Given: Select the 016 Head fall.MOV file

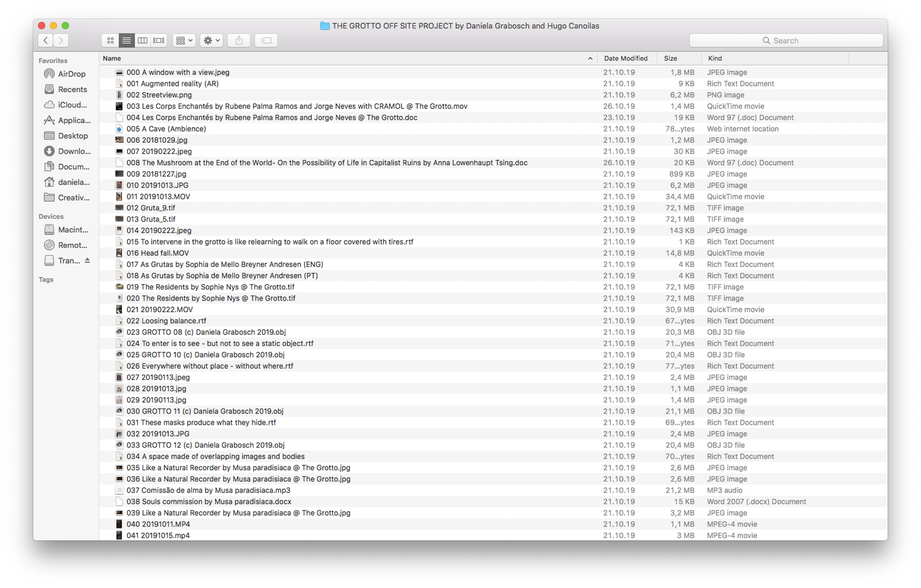Looking at the screenshot, I should tap(158, 253).
